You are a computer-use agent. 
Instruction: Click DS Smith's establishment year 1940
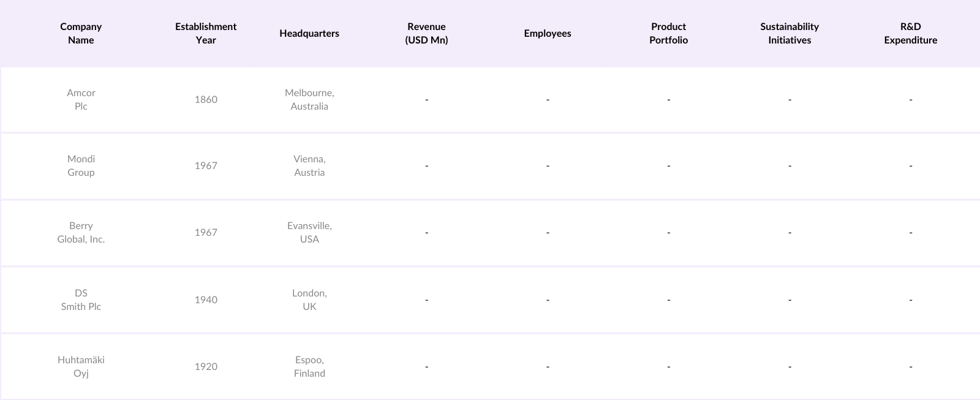coord(206,300)
